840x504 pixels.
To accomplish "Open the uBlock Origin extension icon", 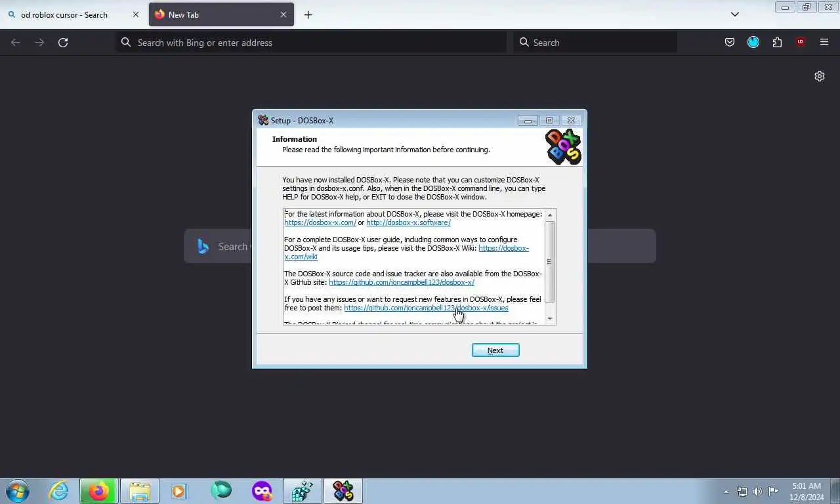I will (x=801, y=43).
